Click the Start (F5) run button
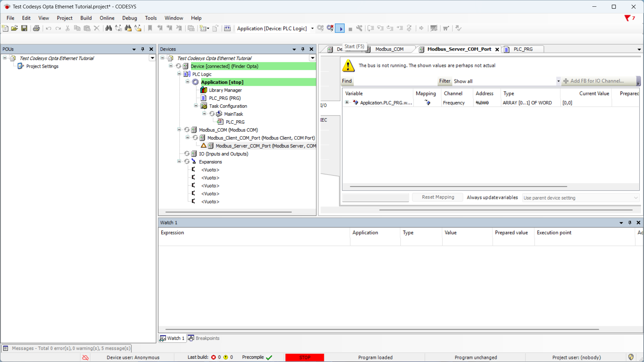644x362 pixels. coord(340,28)
